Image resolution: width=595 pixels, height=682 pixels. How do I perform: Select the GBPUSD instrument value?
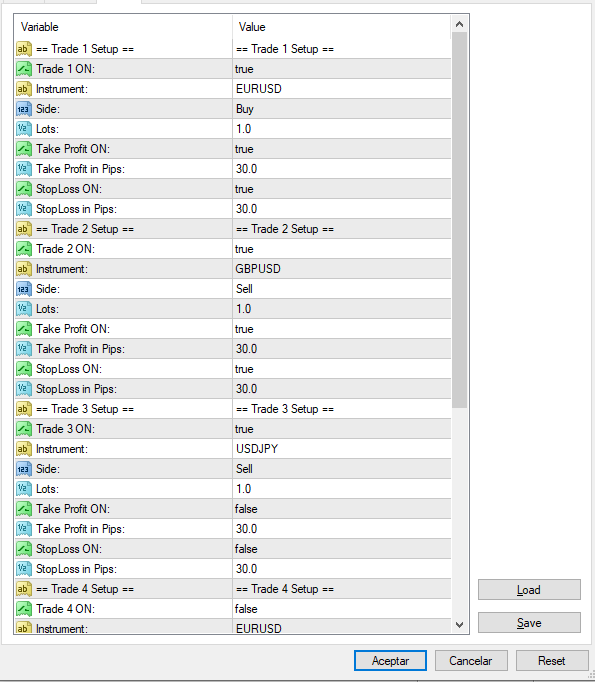click(x=342, y=269)
